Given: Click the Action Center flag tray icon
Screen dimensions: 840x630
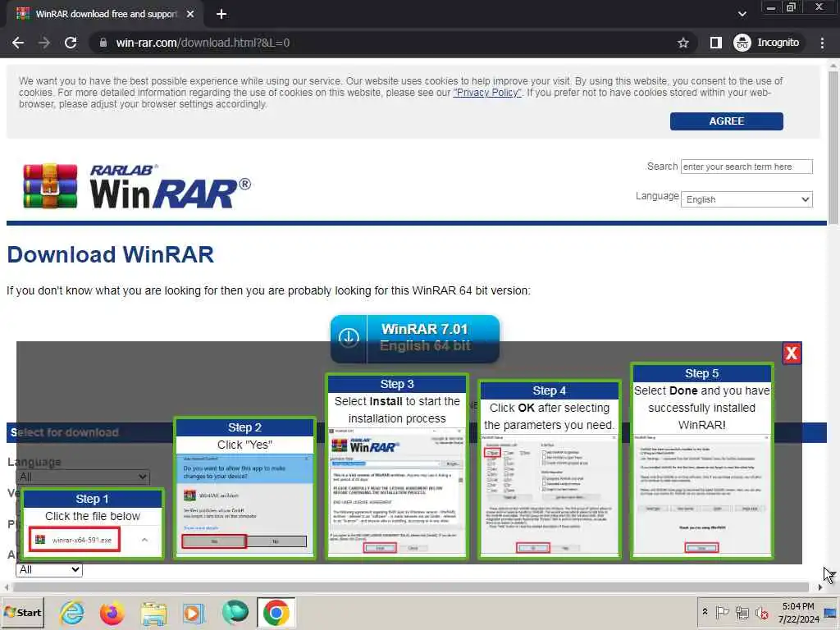Looking at the screenshot, I should tap(723, 612).
